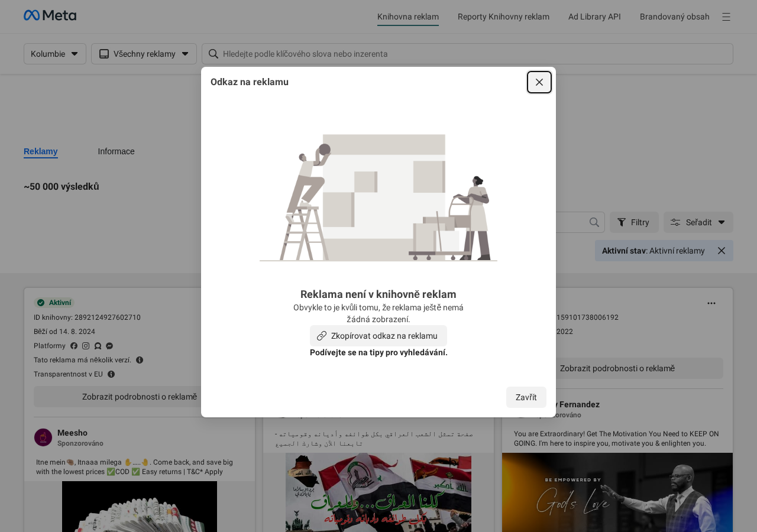Go to Ad Library API page
The width and height of the screenshot is (757, 532).
click(x=594, y=17)
